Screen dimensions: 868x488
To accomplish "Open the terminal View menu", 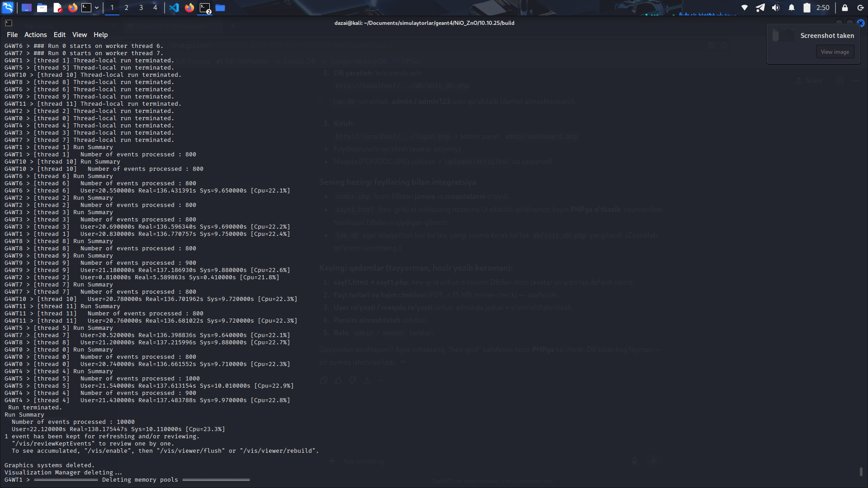I will tap(80, 35).
